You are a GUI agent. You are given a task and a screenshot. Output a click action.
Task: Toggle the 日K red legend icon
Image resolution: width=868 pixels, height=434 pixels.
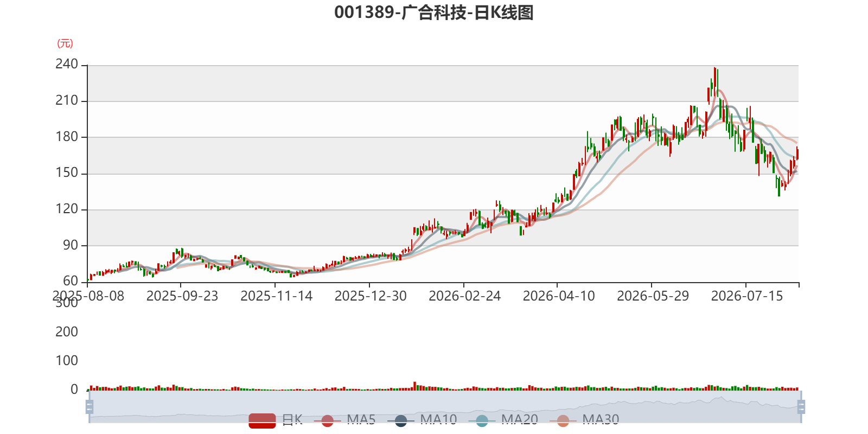tap(262, 420)
